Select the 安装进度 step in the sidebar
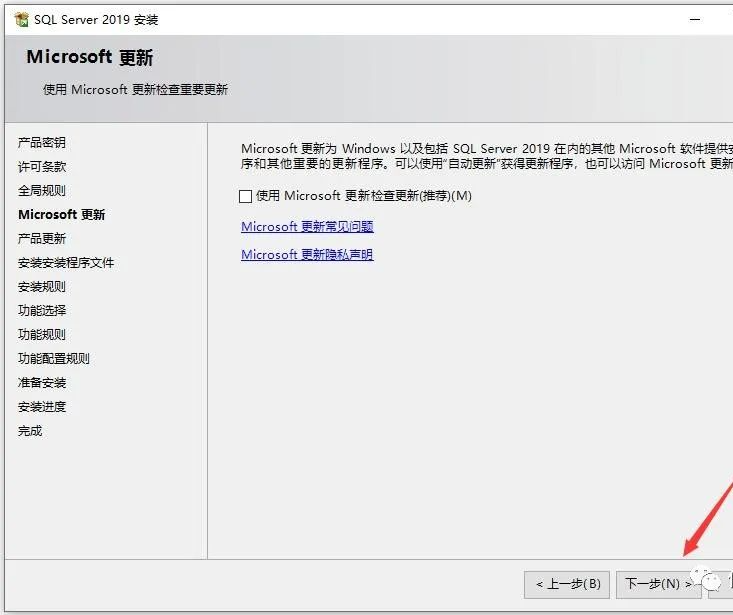 (42, 407)
